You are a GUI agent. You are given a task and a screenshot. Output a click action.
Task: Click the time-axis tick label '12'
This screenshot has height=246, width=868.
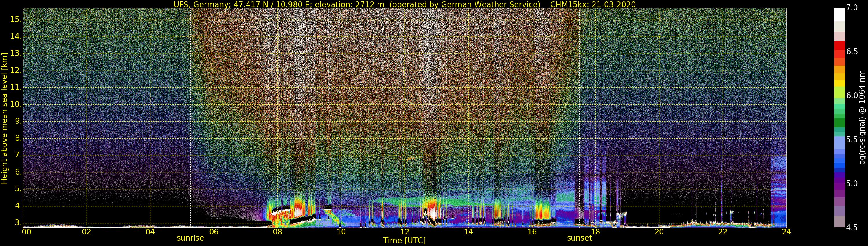(x=405, y=232)
